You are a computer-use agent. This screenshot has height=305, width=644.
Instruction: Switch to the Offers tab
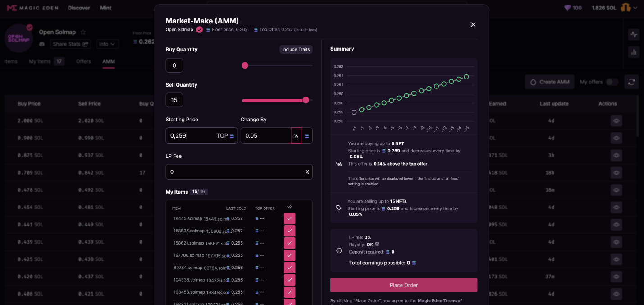pyautogui.click(x=83, y=61)
